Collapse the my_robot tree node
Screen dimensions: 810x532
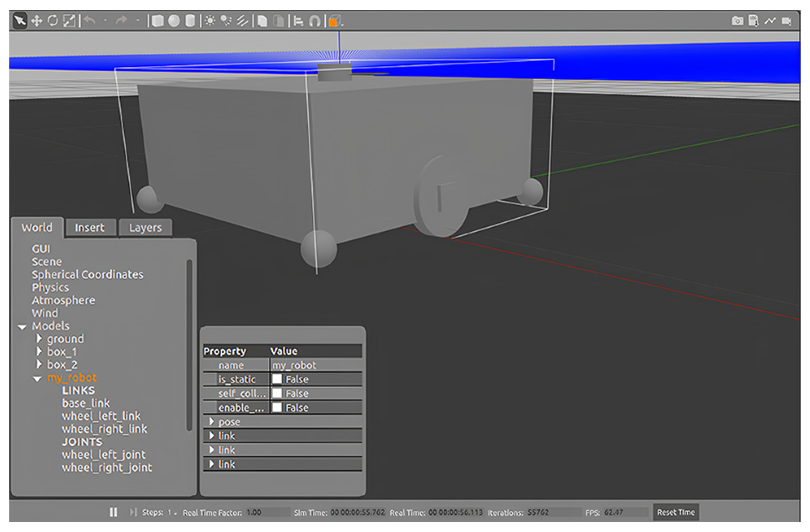[x=37, y=378]
